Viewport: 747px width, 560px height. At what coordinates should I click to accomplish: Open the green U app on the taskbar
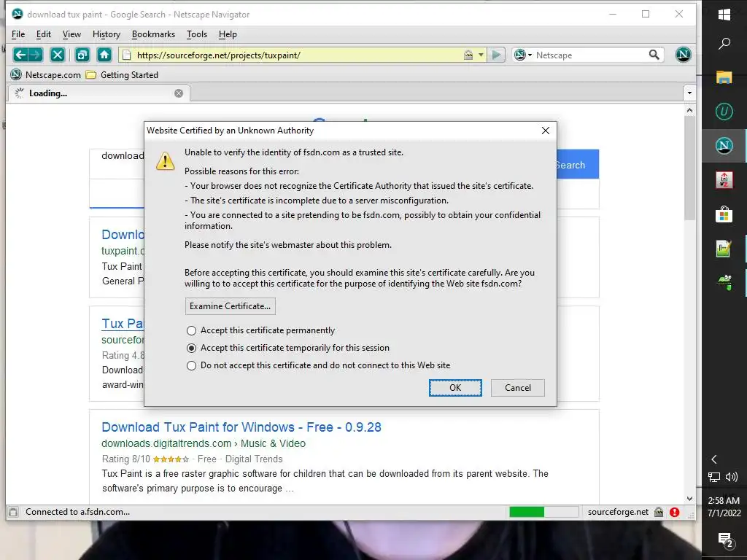pyautogui.click(x=724, y=112)
